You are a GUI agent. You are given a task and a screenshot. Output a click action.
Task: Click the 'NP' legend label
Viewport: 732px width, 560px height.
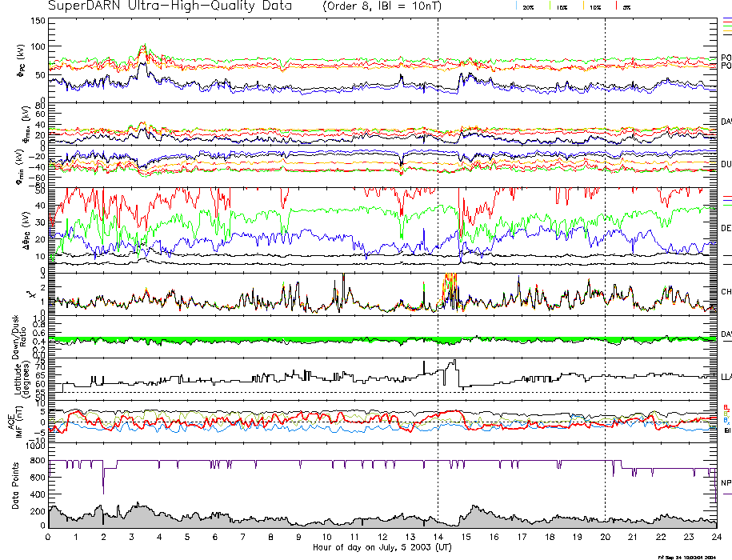[x=726, y=482]
